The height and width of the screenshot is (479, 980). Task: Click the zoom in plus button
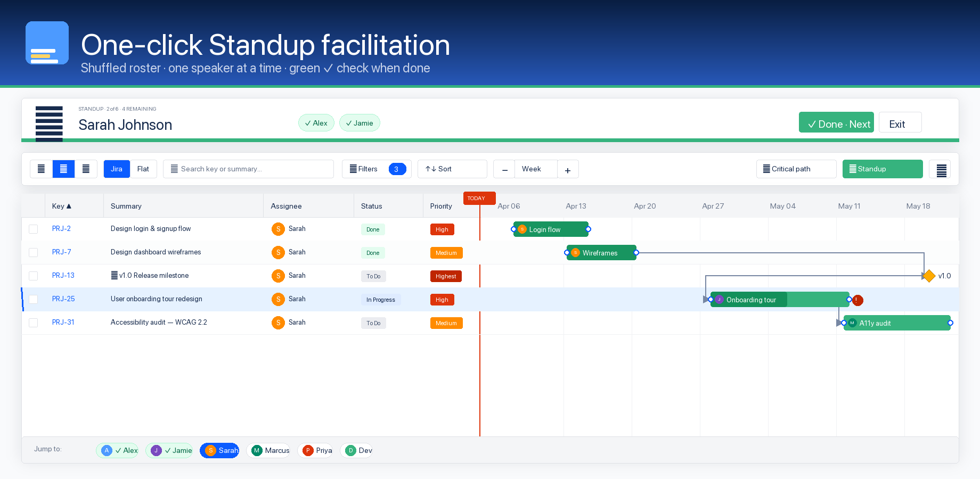pyautogui.click(x=568, y=169)
